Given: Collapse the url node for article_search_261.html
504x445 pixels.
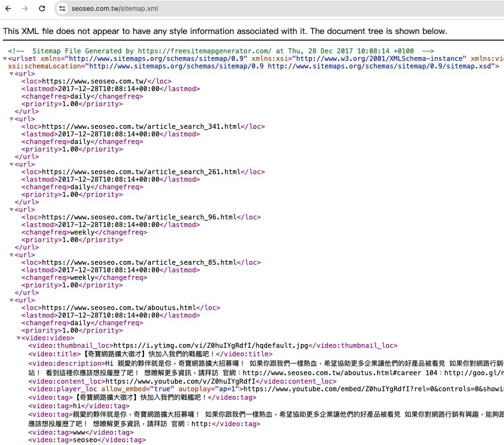Looking at the screenshot, I should (x=12, y=165).
